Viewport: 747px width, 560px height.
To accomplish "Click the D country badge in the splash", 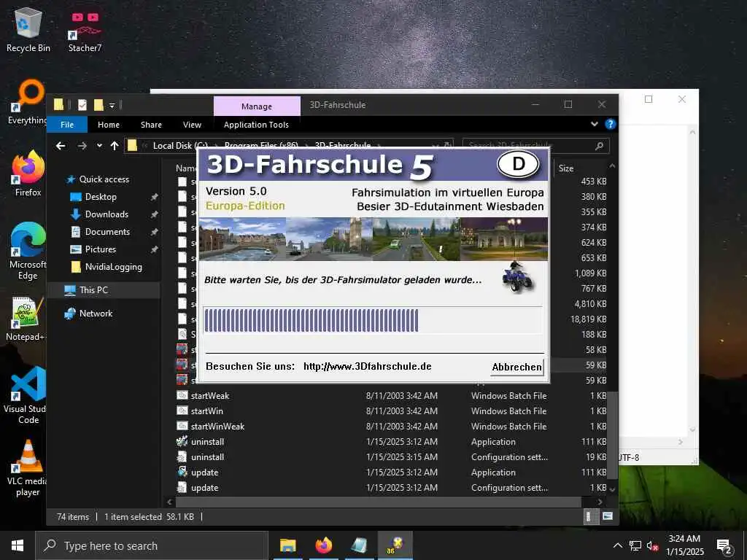I will point(519,164).
